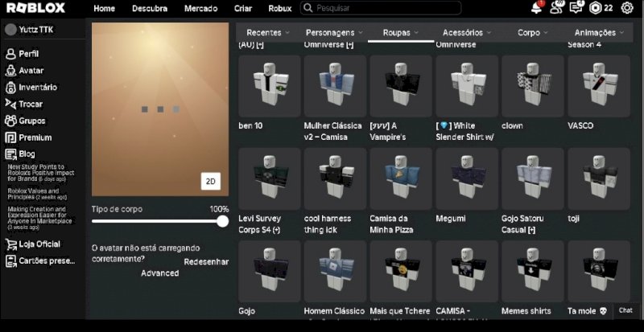The height and width of the screenshot is (332, 644).
Task: Open Inventário in the sidebar
Action: pos(37,87)
